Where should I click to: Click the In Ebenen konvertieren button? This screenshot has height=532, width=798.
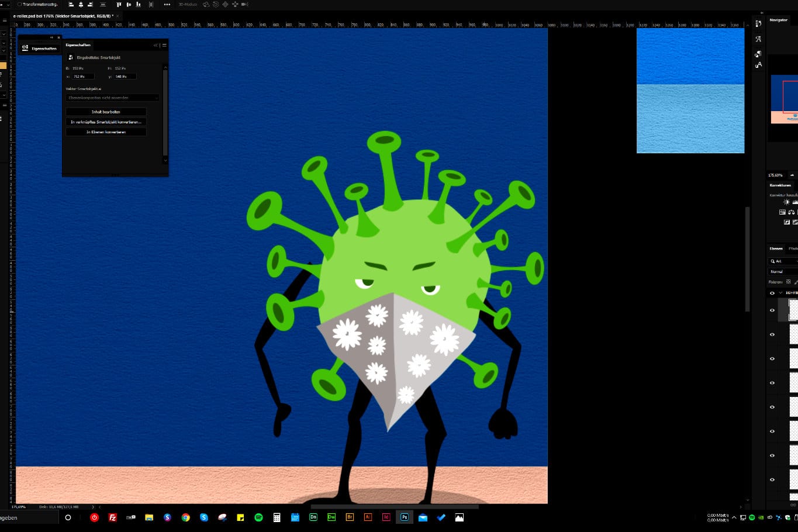pos(106,132)
